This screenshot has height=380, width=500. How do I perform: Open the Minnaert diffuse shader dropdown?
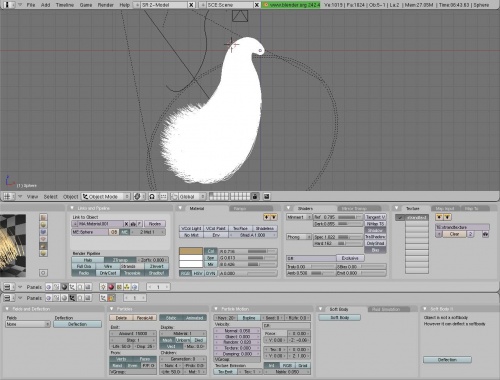click(x=299, y=217)
